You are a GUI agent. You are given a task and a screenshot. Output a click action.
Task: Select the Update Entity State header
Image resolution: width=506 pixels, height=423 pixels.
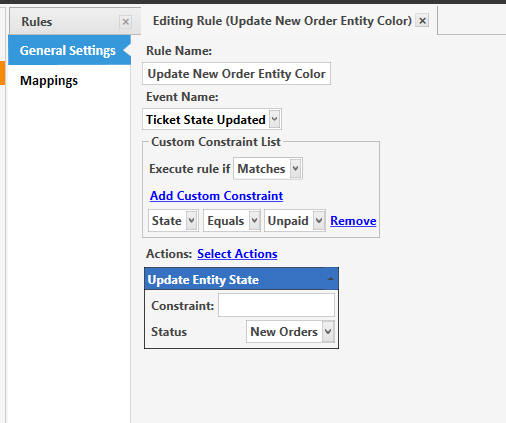tap(241, 279)
